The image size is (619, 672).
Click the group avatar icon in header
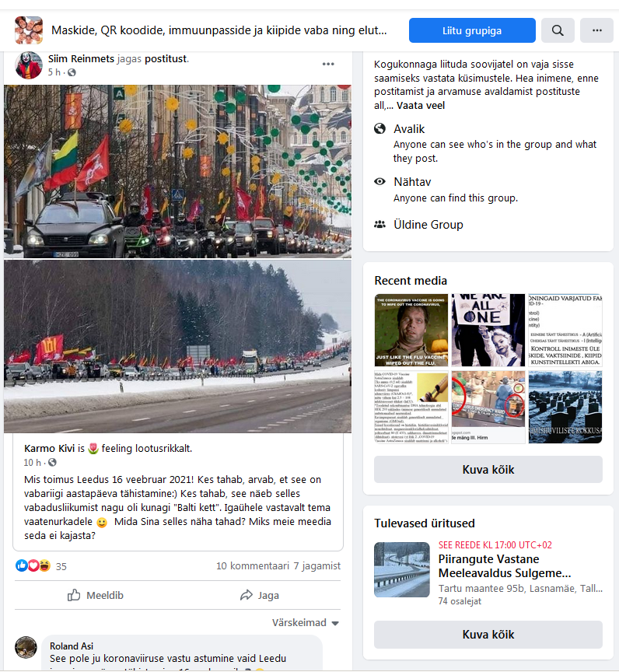pyautogui.click(x=29, y=30)
